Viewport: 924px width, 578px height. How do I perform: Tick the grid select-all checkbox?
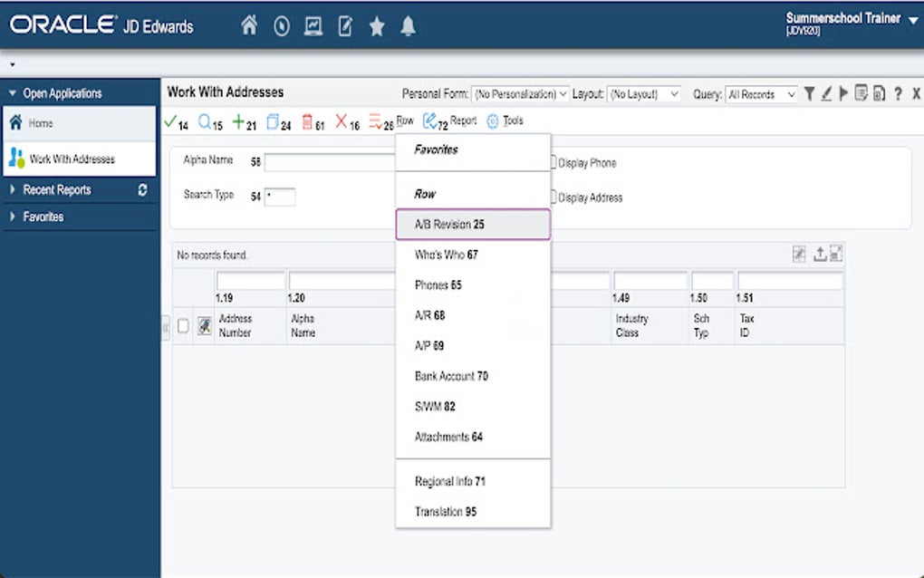coord(183,326)
